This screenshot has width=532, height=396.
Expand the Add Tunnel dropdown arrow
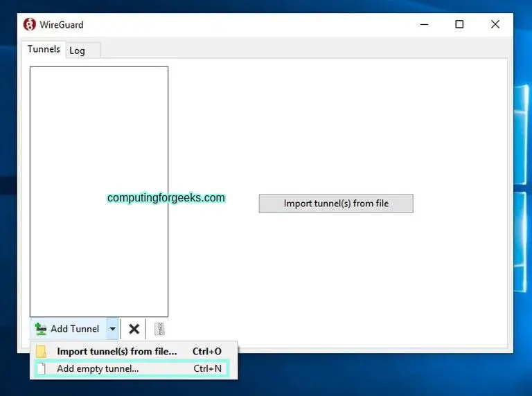point(113,329)
